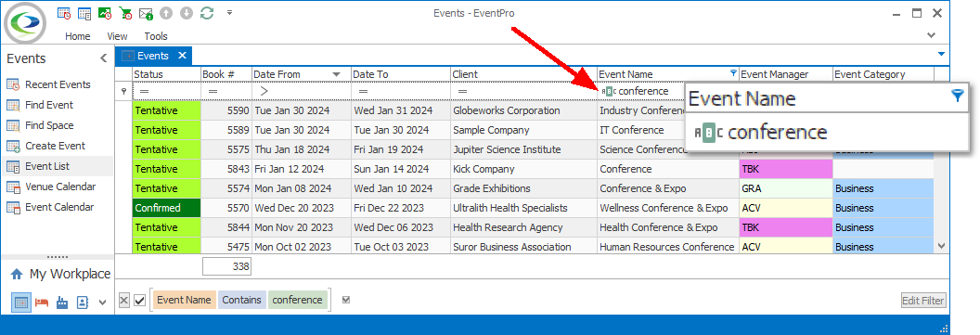Click the Create Event sidebar icon

tap(13, 147)
